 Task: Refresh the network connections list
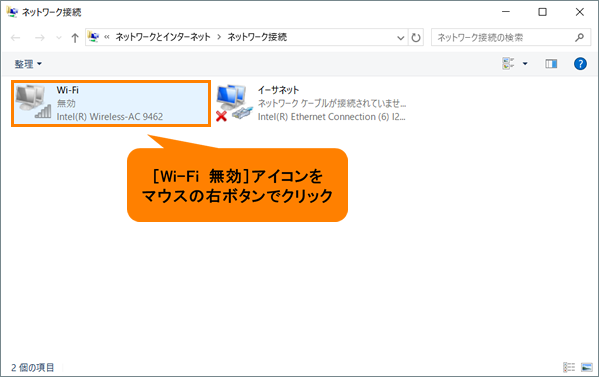[x=416, y=37]
